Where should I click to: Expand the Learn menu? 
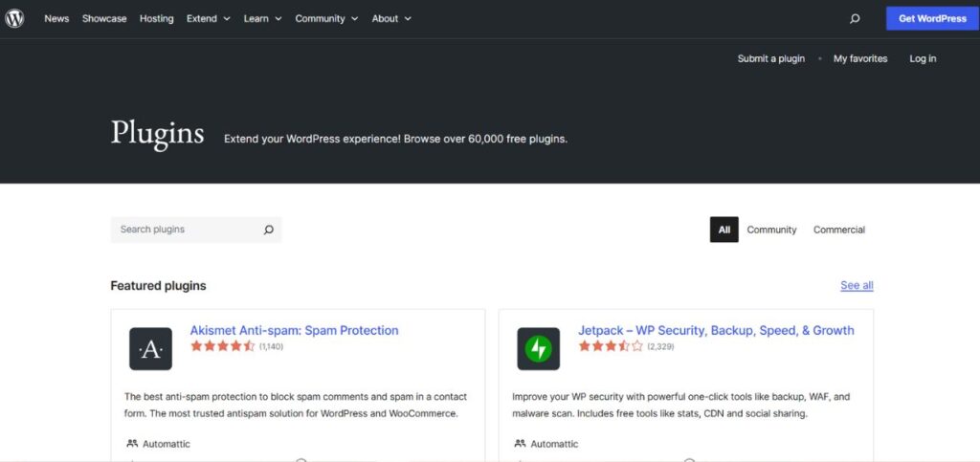point(262,19)
